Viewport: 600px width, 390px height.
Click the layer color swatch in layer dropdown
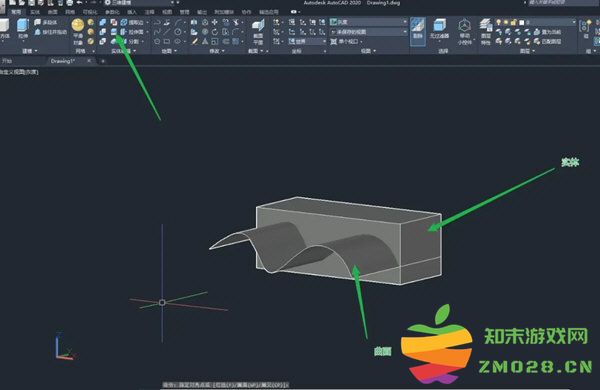pyautogui.click(x=521, y=23)
